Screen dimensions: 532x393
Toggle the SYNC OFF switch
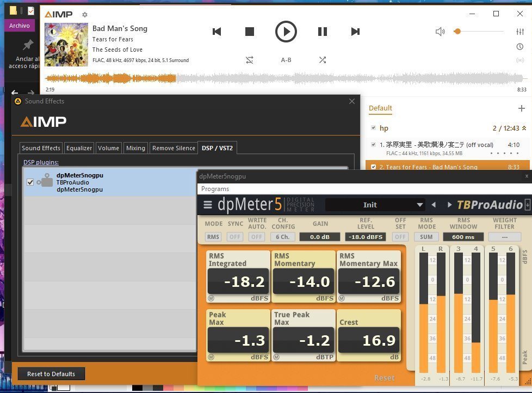[235, 237]
